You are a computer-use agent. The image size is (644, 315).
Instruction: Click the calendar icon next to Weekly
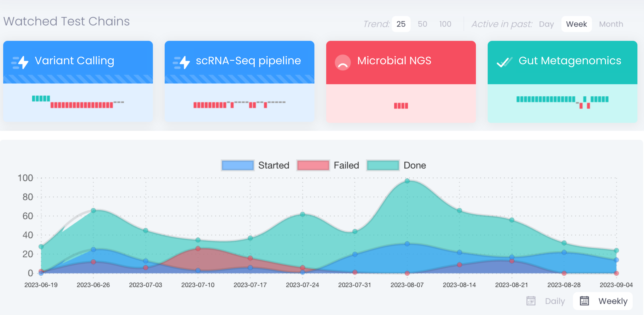(585, 301)
